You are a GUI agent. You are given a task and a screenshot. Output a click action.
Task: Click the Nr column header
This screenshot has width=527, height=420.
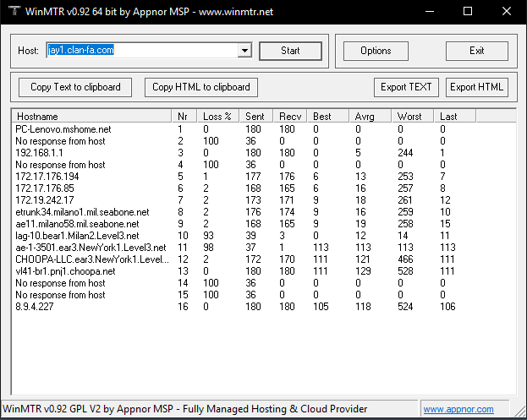point(184,117)
